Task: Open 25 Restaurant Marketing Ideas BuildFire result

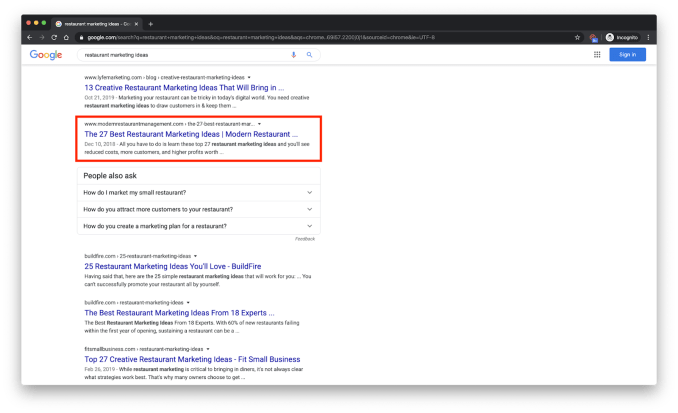Action: pos(173,266)
